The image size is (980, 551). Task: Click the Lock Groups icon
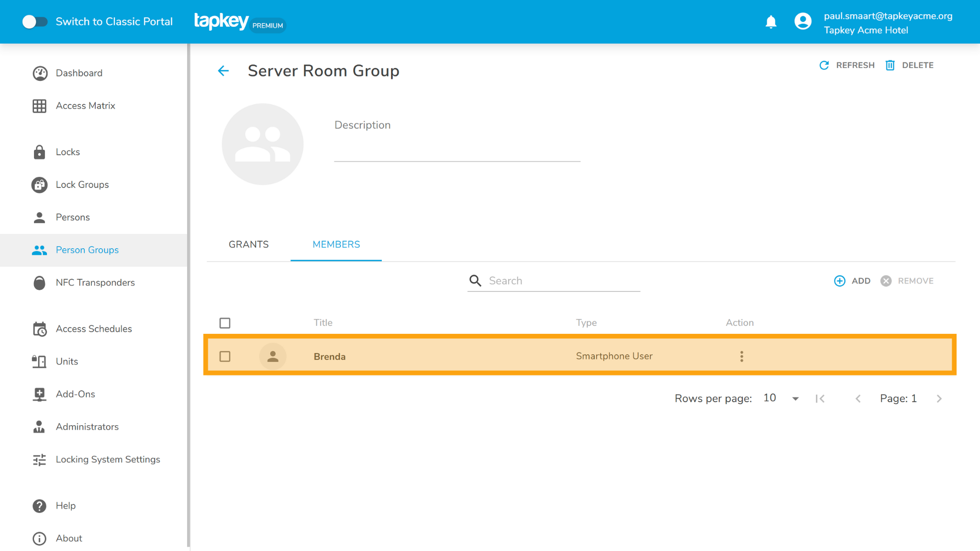40,185
